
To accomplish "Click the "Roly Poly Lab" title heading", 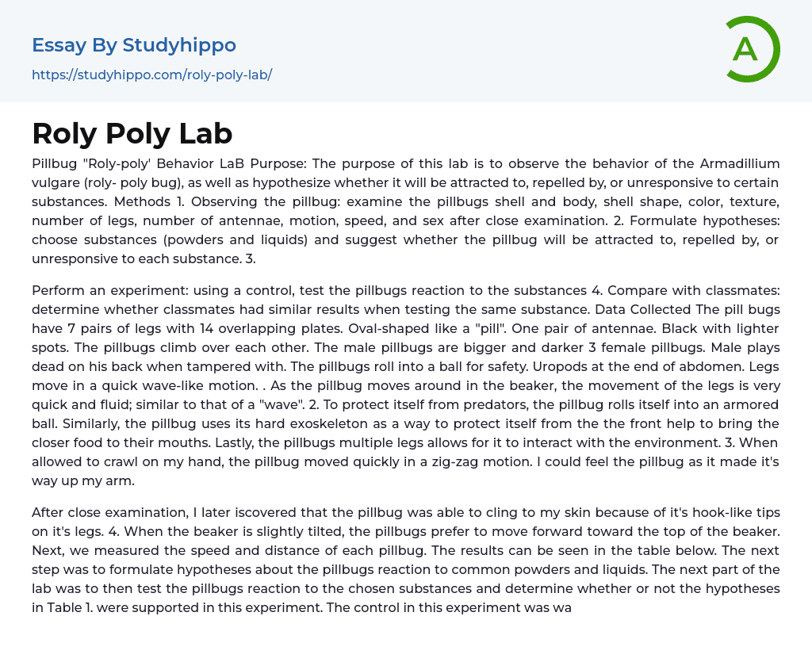I will pyautogui.click(x=132, y=133).
